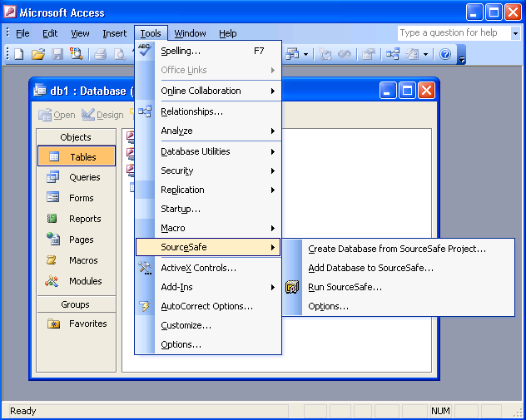Click the Code toolbar icon
Image resolution: width=526 pixels, height=420 pixels.
pyautogui.click(x=325, y=54)
